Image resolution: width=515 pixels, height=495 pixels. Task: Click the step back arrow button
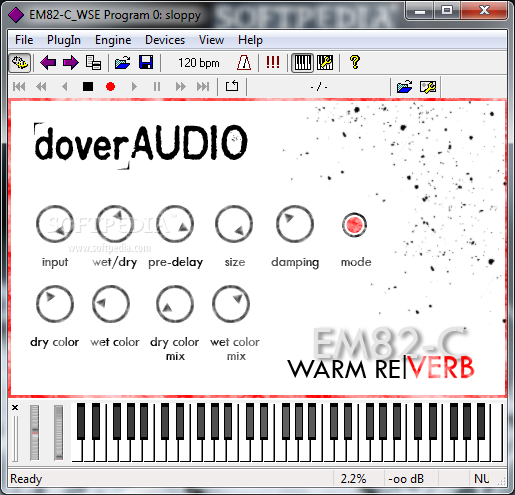pyautogui.click(x=65, y=87)
